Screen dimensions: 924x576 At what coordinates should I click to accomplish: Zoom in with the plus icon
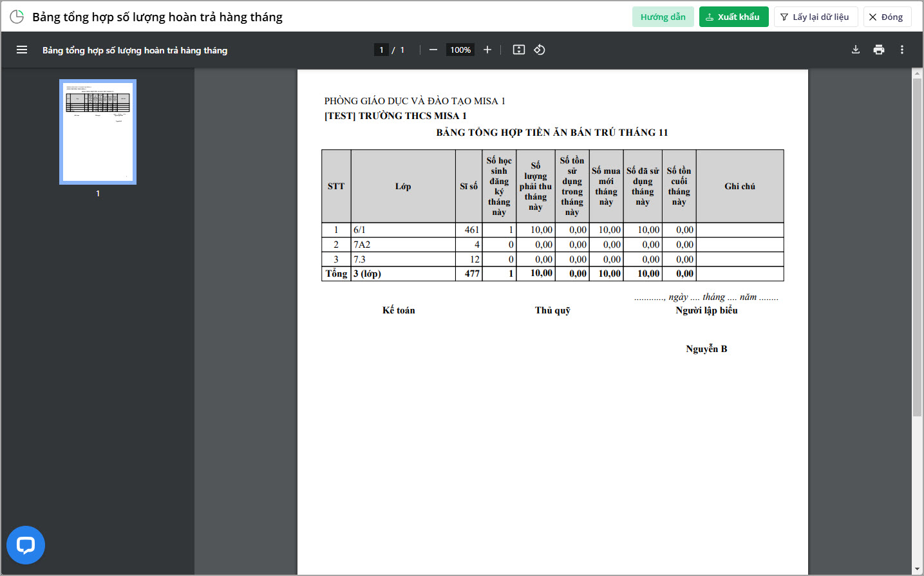[487, 50]
